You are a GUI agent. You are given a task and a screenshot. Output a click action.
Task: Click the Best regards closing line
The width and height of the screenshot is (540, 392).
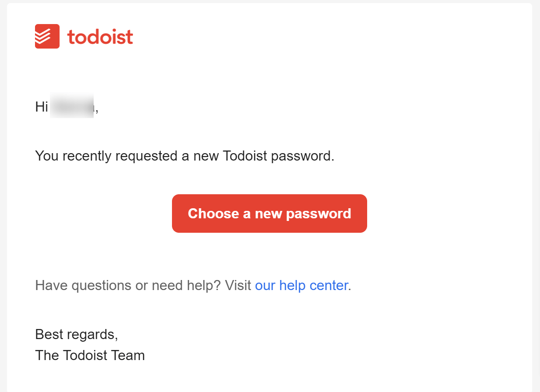[77, 334]
